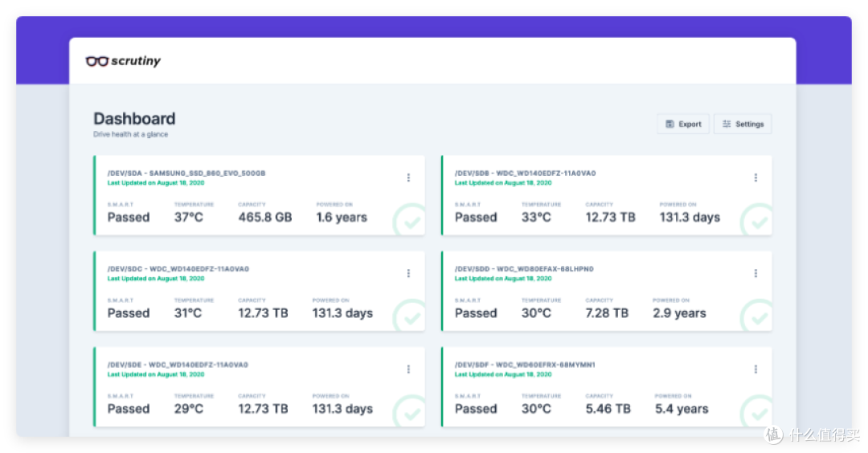The height and width of the screenshot is (453, 868).
Task: Click the checkmark status icon on the /dev/sdb card
Action: click(x=757, y=221)
